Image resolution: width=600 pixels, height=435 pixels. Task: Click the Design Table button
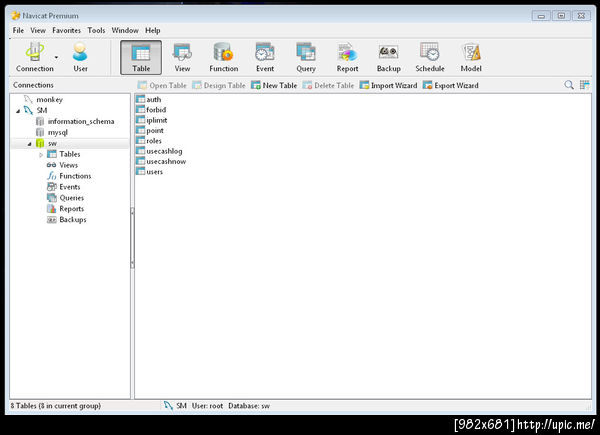[x=218, y=85]
